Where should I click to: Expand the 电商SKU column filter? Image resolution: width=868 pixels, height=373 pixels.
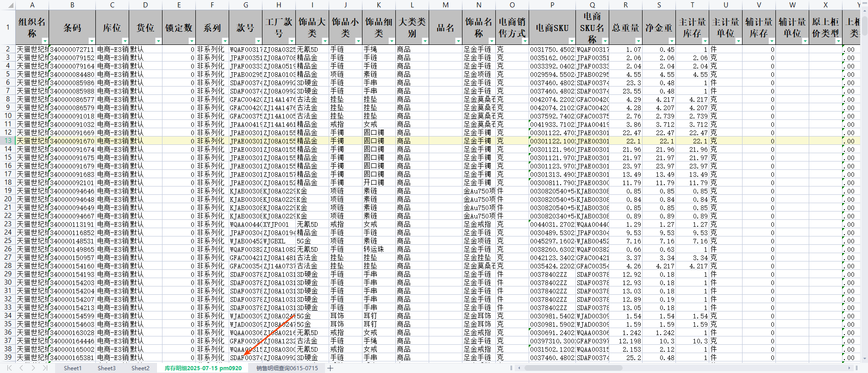pyautogui.click(x=571, y=41)
